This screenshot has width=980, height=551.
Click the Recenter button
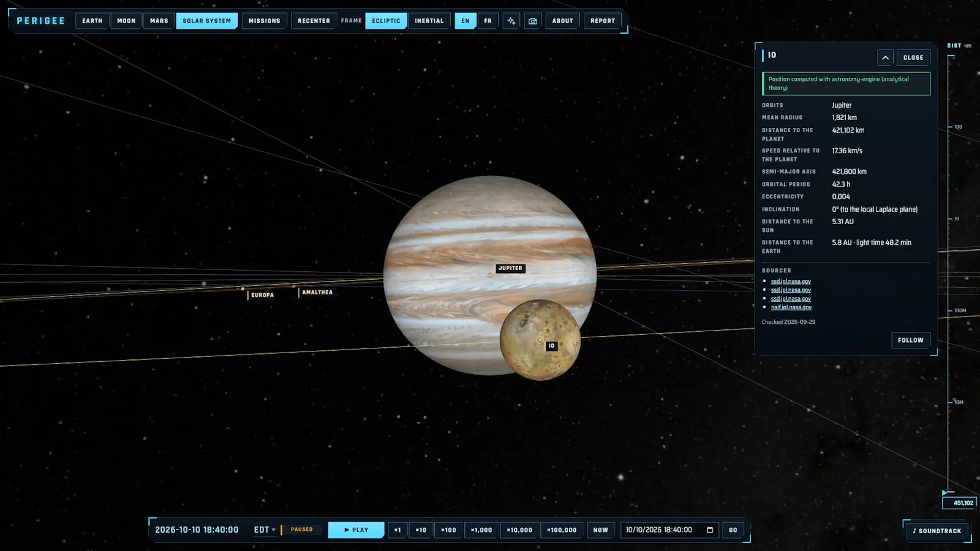coord(314,21)
